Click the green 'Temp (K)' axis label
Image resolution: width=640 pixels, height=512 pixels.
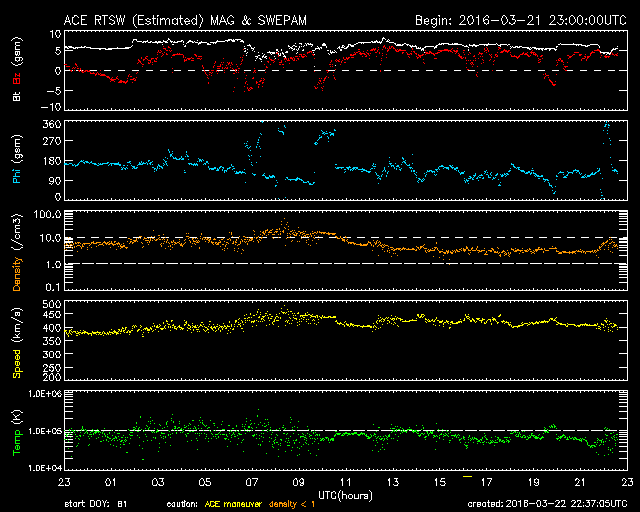[x=17, y=432]
